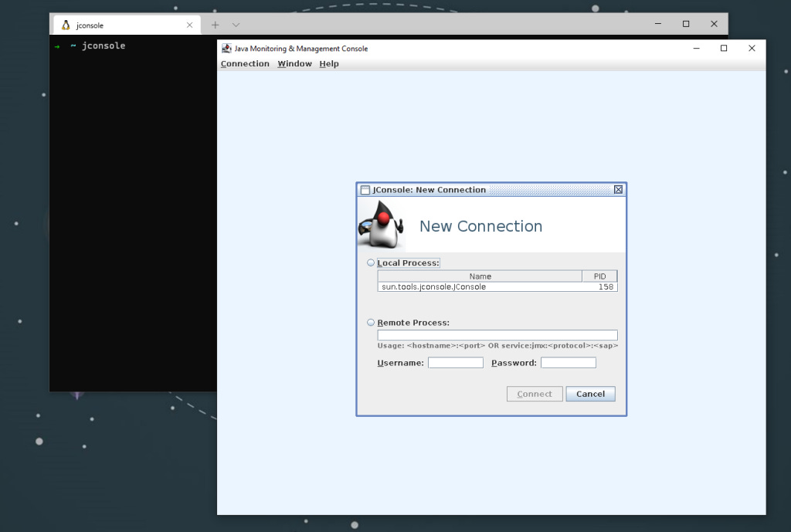791x532 pixels.
Task: Close the New Connection dialog
Action: point(618,190)
